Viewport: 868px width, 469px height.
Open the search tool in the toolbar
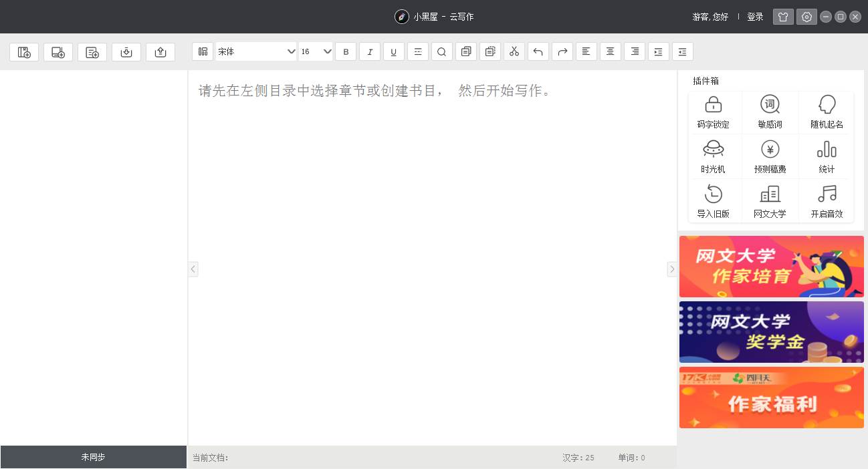(441, 51)
